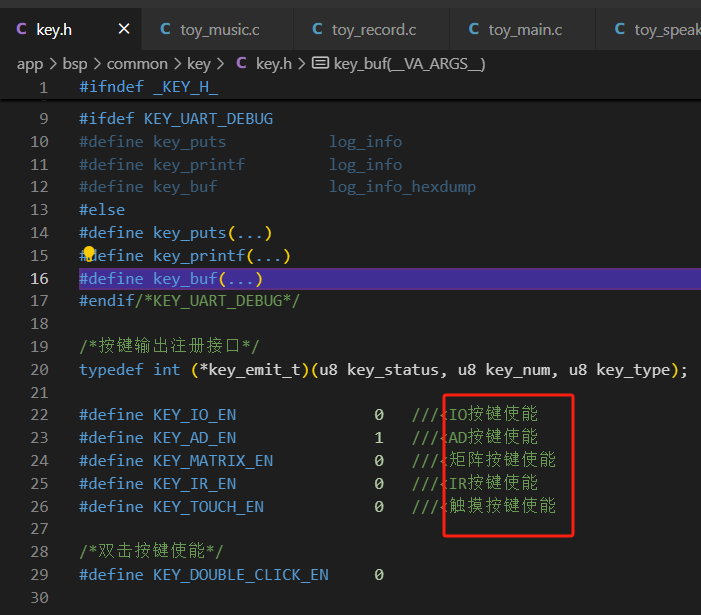Click the C file icon on the key.h tab
701x615 pixels.
pyautogui.click(x=21, y=29)
